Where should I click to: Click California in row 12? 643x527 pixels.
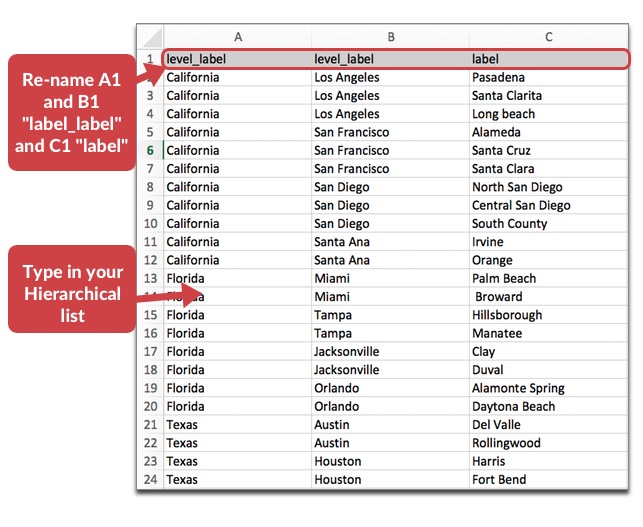238,260
